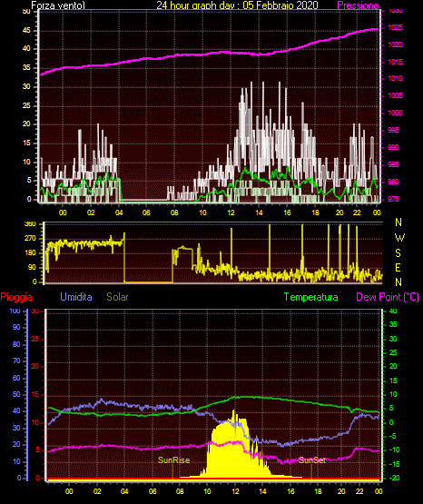The image size is (423, 504).
Task: Click the 12 hour tick under wind graph
Action: click(231, 212)
